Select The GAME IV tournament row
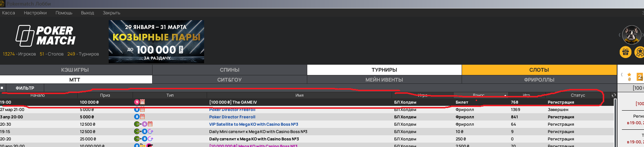644x147 pixels. click(306, 102)
